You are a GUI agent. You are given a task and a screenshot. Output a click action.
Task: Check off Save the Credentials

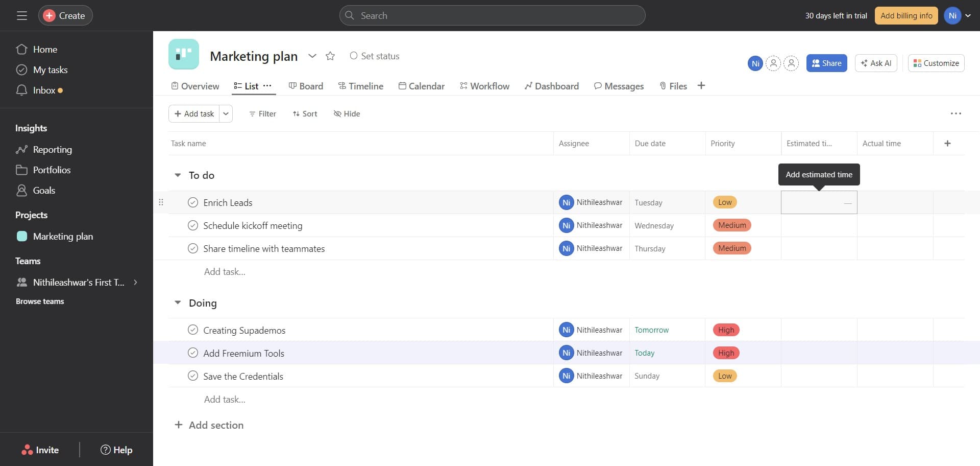click(x=193, y=376)
